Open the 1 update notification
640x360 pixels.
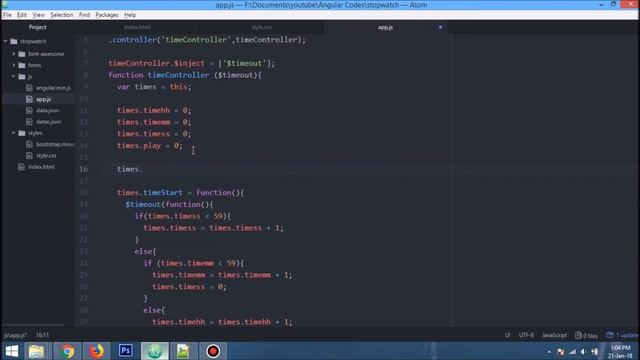pyautogui.click(x=622, y=335)
